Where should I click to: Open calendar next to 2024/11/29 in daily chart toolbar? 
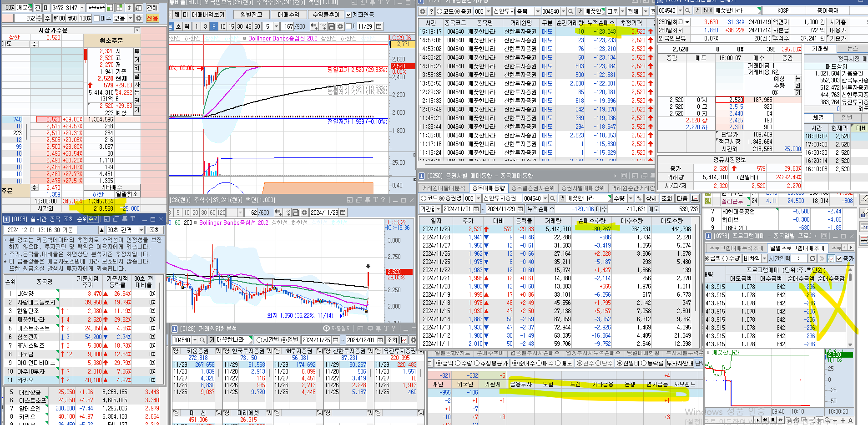click(x=343, y=212)
